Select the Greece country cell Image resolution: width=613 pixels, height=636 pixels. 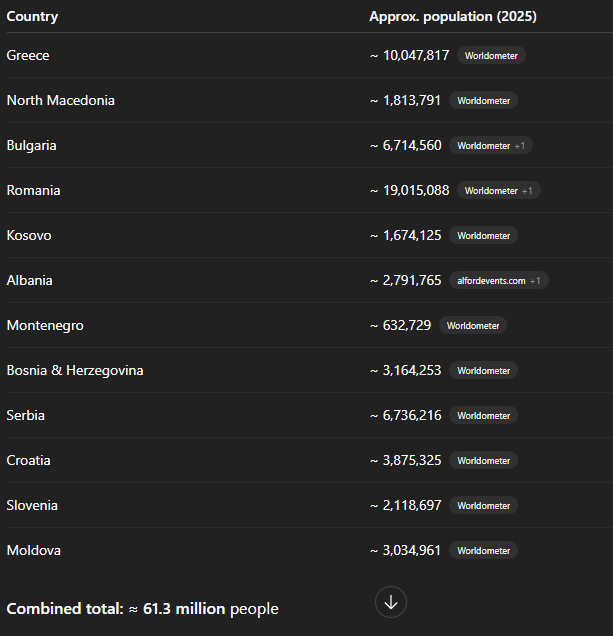[28, 56]
